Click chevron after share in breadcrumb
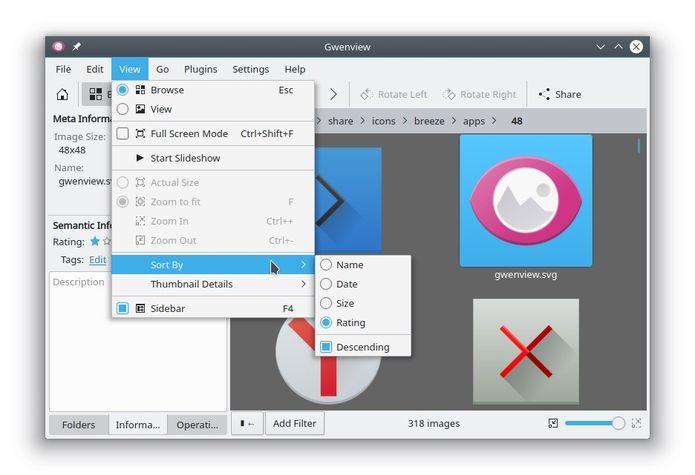Image resolution: width=695 pixels, height=475 pixels. (x=362, y=121)
